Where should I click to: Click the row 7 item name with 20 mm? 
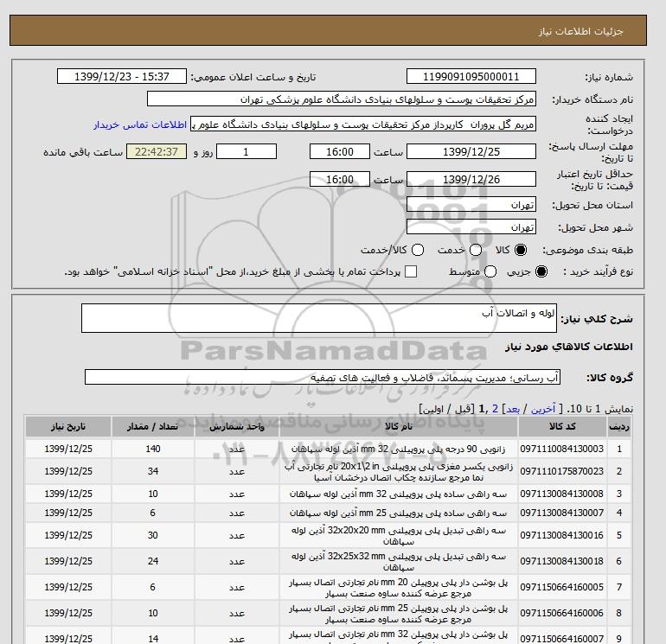coord(399,588)
